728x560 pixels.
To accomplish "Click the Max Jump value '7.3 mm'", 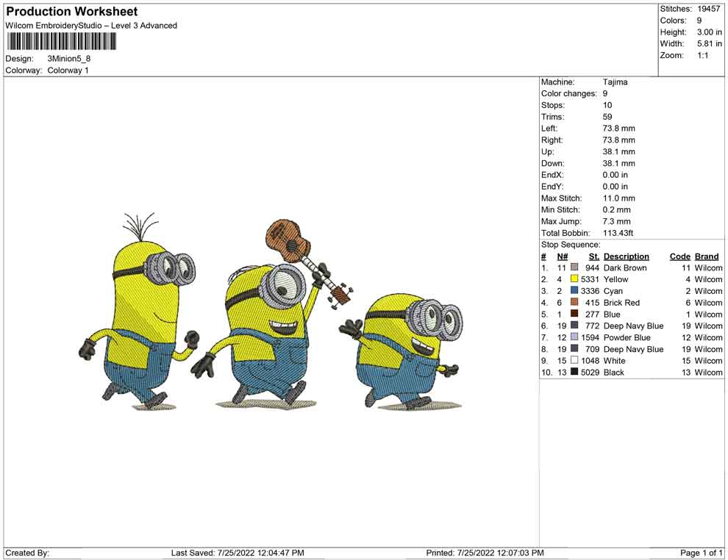I will (616, 221).
